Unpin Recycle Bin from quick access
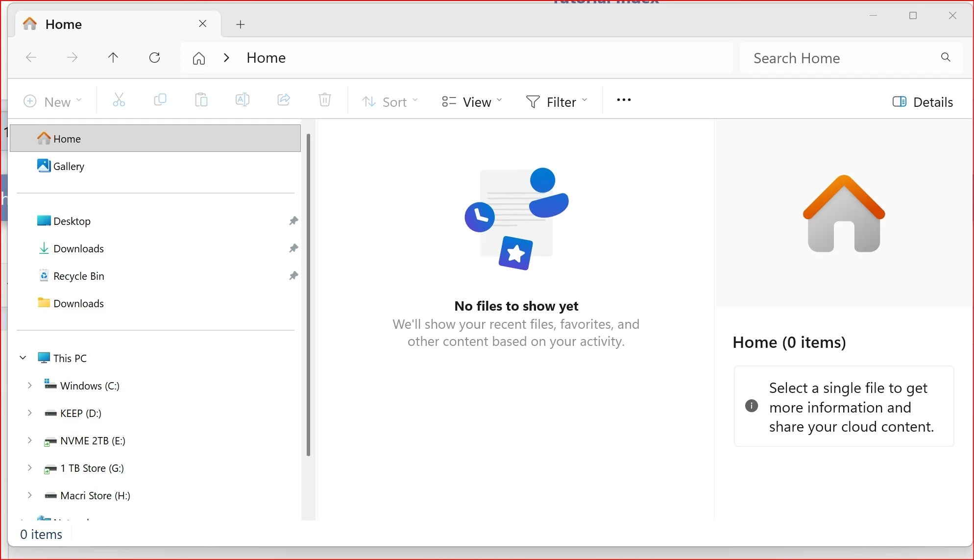 [x=293, y=276]
